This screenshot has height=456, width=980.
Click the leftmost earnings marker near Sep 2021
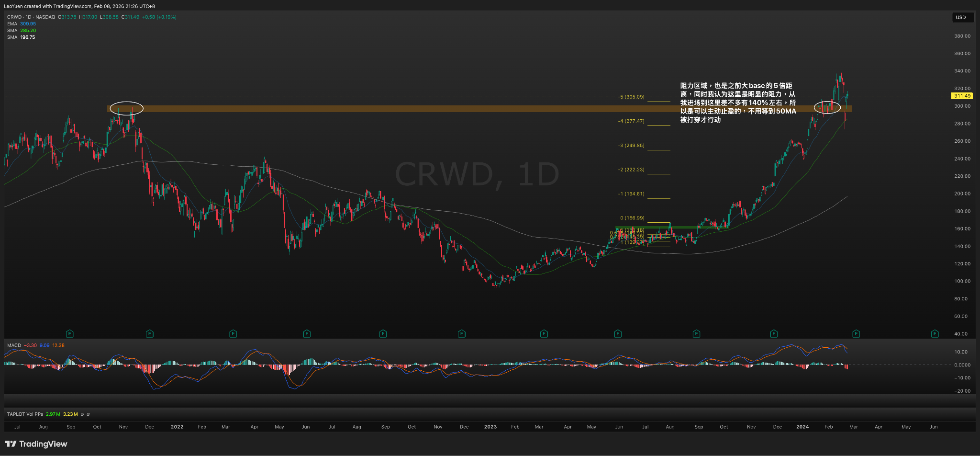point(69,333)
